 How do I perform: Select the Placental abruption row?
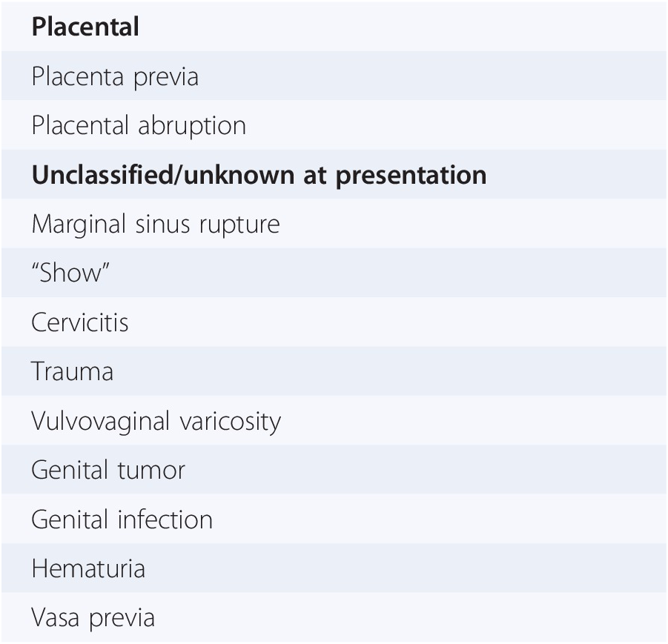(334, 125)
